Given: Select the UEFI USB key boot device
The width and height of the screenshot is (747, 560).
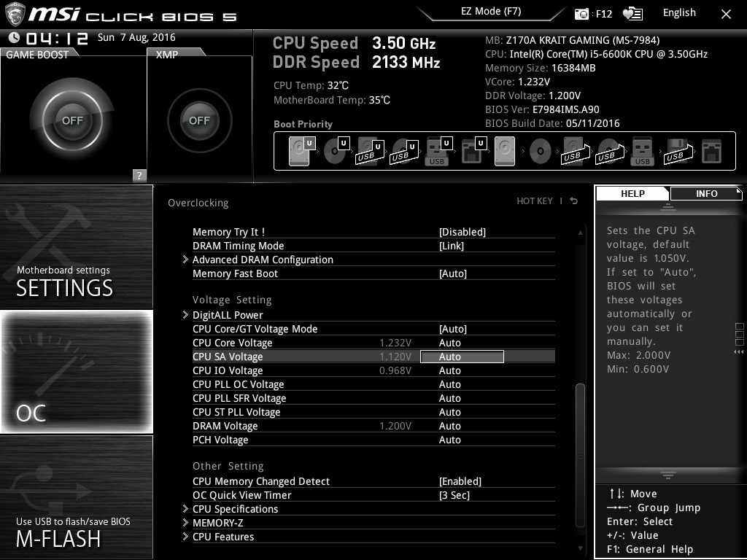Looking at the screenshot, I should pos(438,152).
